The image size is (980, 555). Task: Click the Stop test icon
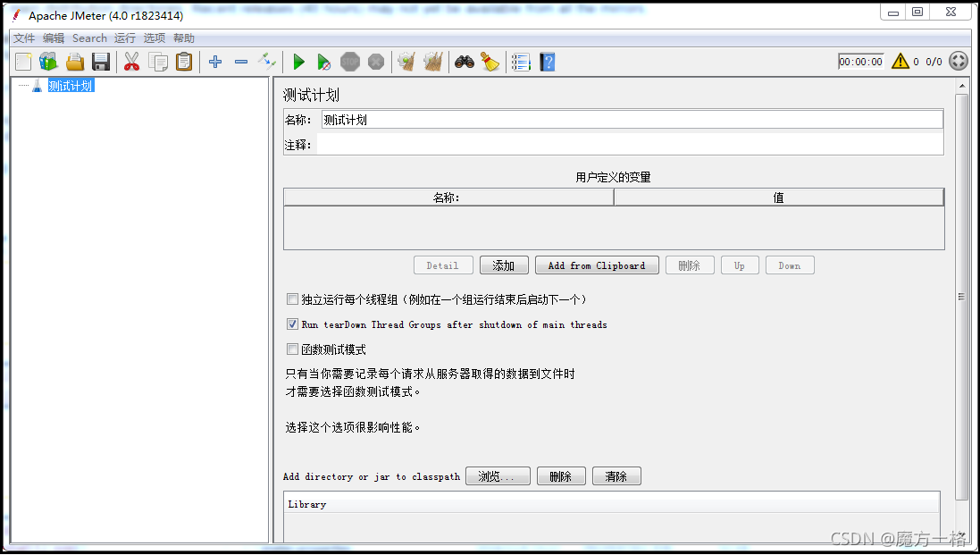(x=350, y=62)
